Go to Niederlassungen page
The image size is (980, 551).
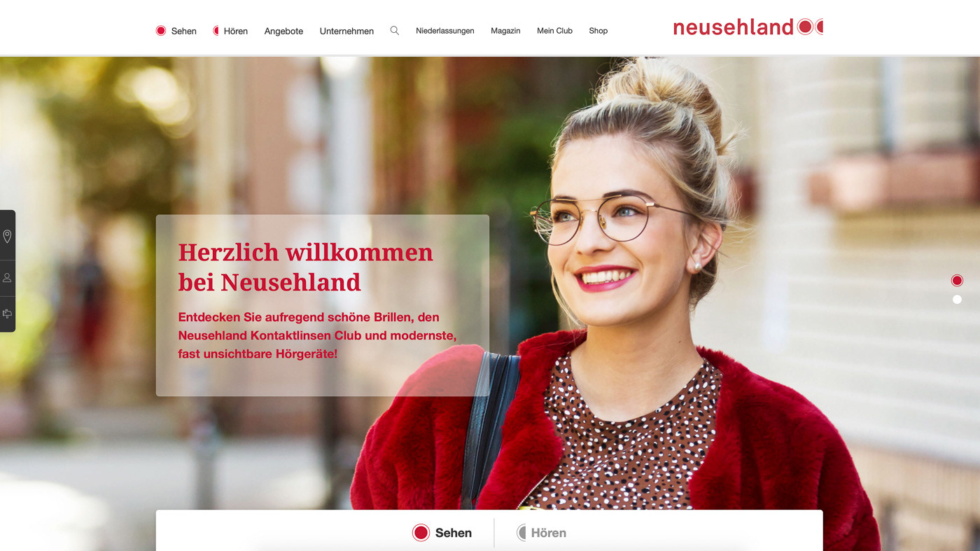(x=445, y=31)
